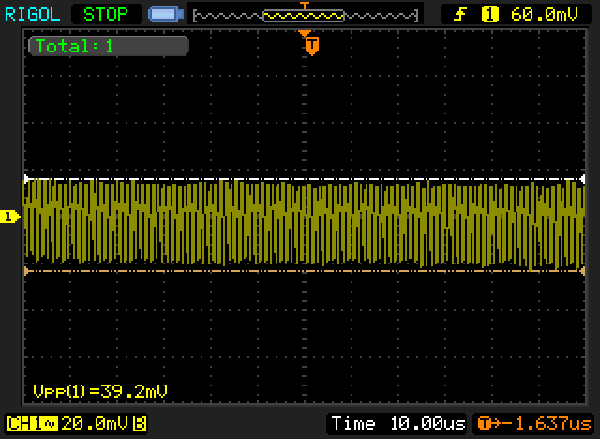Click the 60.0mV trigger level value
This screenshot has width=600, height=439.
pos(544,15)
